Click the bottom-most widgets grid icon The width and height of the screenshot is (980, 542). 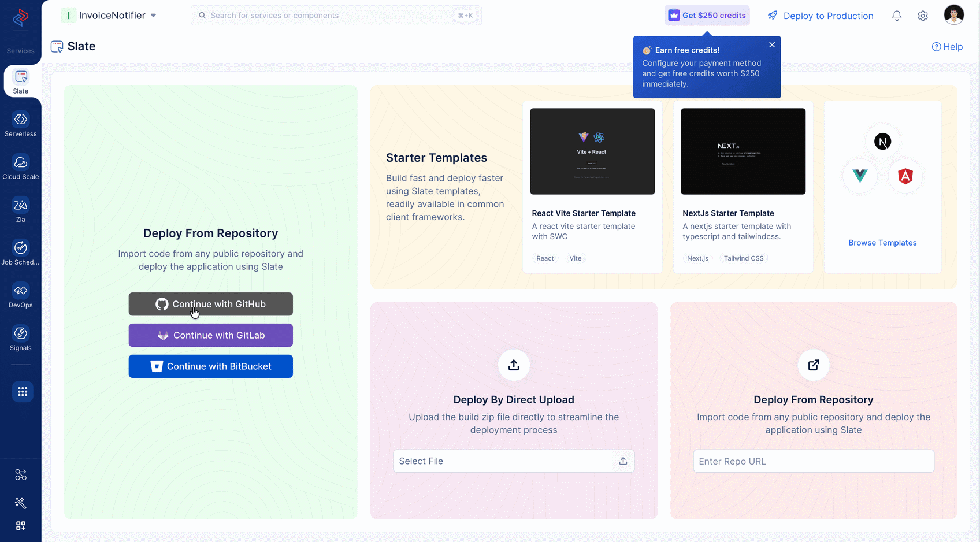(x=21, y=526)
